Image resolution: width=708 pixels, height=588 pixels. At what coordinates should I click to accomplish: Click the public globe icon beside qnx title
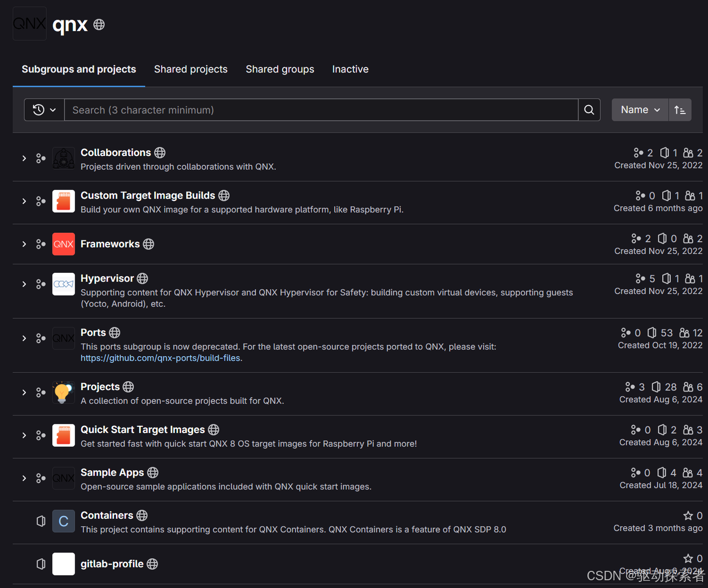tap(99, 24)
